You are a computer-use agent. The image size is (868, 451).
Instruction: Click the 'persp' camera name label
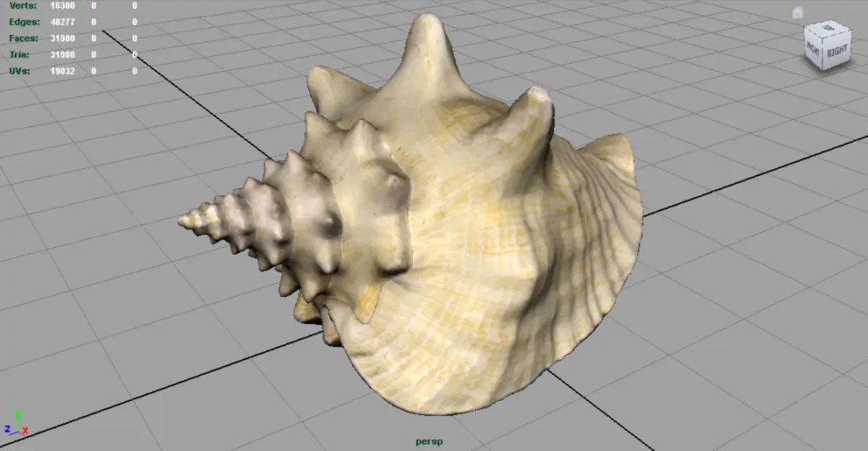tap(429, 441)
